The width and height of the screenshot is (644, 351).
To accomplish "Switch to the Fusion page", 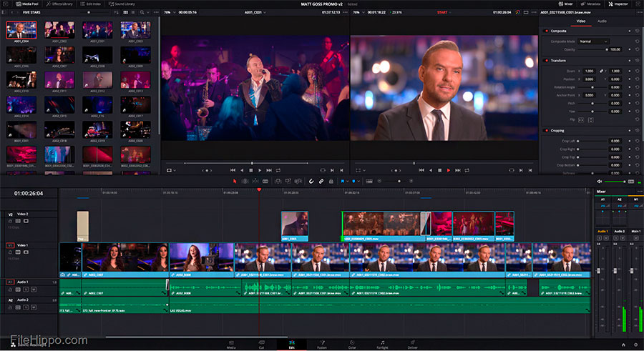I will coord(322,345).
